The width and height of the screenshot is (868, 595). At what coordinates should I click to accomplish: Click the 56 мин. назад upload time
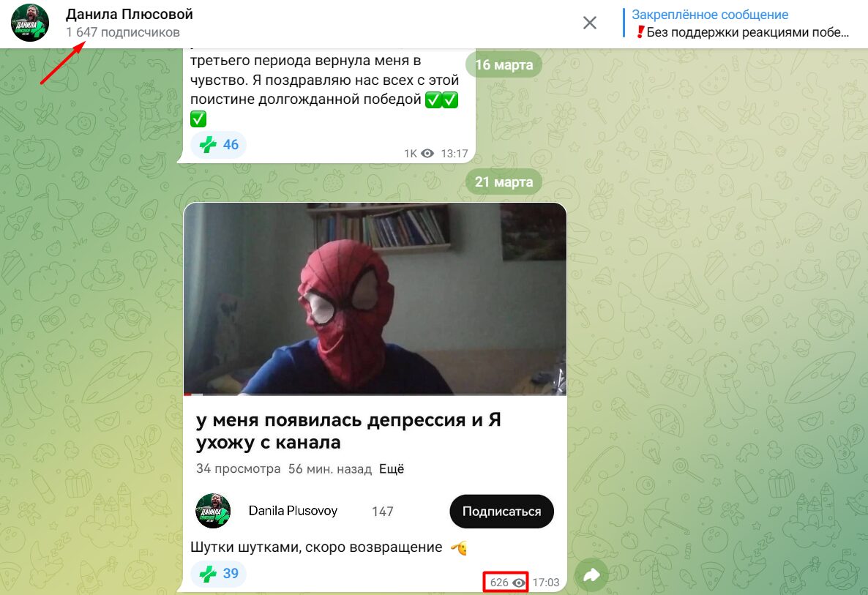coord(330,469)
